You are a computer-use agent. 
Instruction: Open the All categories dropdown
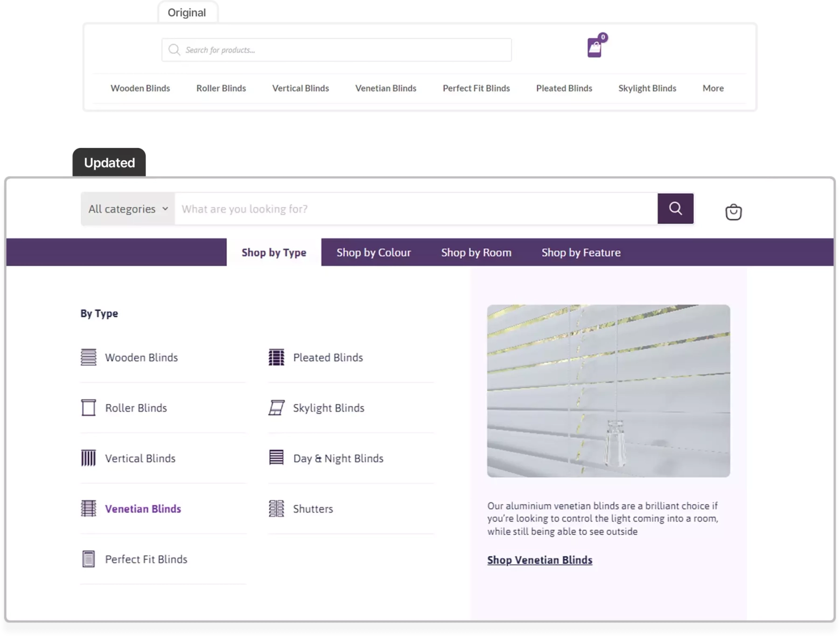tap(127, 209)
